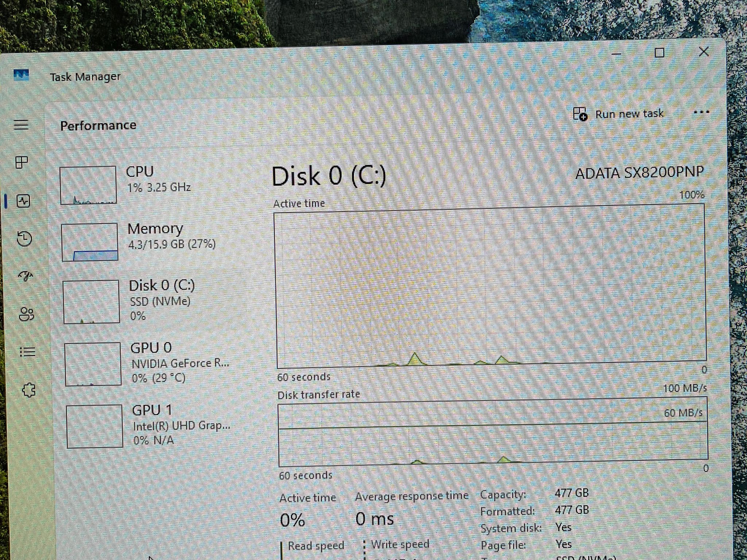The image size is (747, 560).
Task: Click the 100 MB/s scale label
Action: (685, 388)
